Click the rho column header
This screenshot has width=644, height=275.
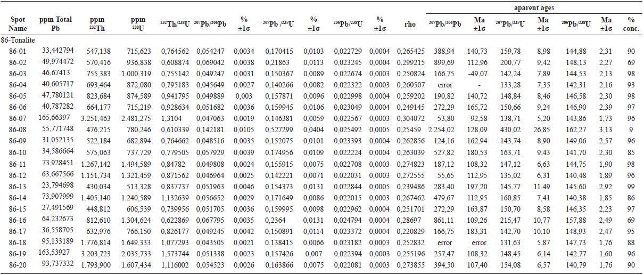pos(409,24)
